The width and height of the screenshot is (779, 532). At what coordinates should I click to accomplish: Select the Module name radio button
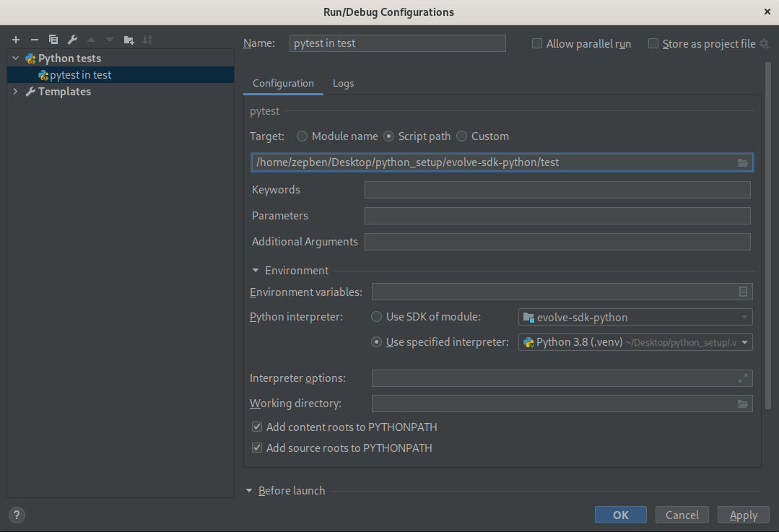tap(302, 136)
